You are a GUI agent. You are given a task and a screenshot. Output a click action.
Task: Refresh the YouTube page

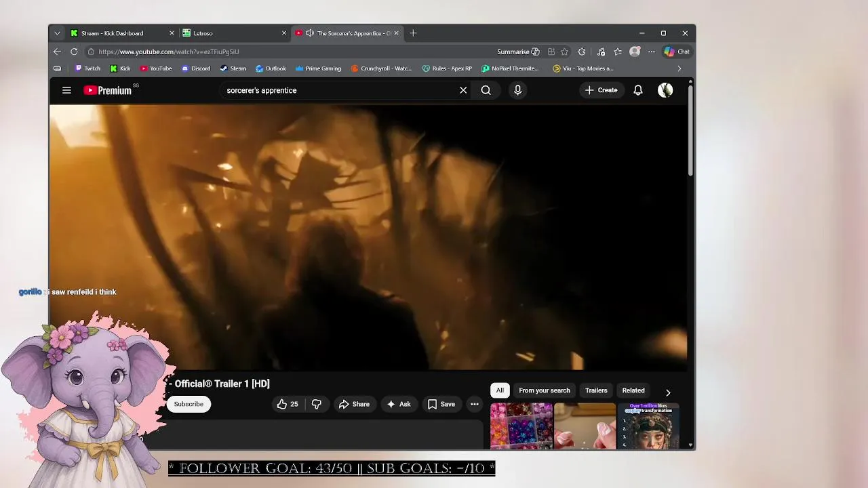coord(74,52)
